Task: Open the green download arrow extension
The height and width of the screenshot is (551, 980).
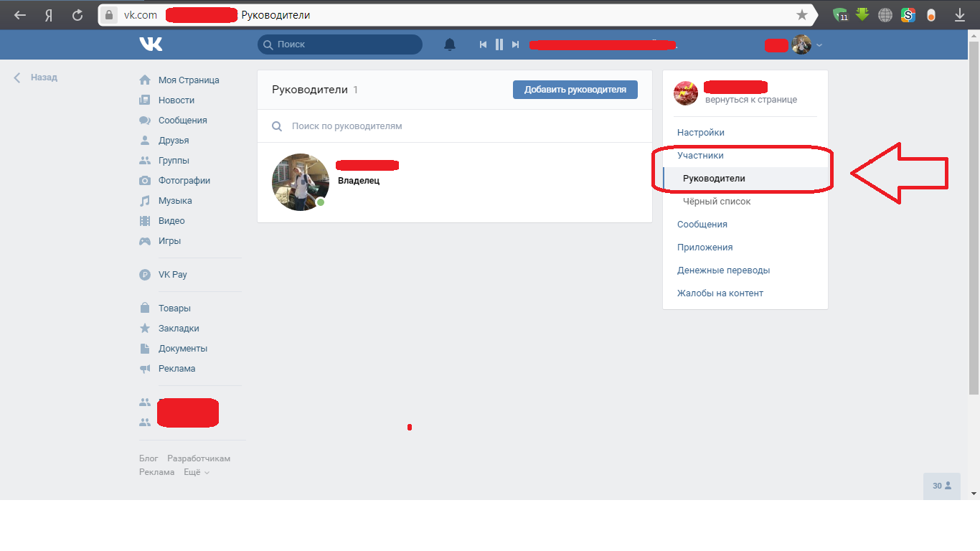Action: (x=862, y=14)
